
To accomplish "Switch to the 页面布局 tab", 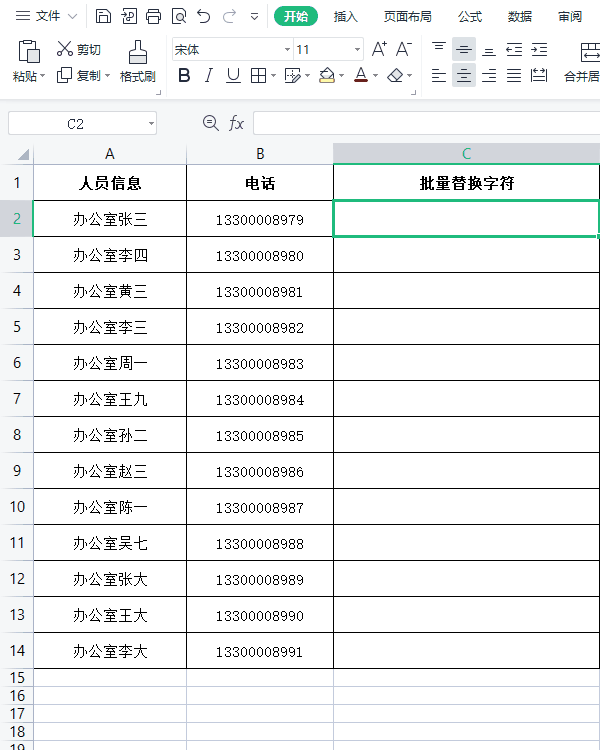I will coord(408,16).
